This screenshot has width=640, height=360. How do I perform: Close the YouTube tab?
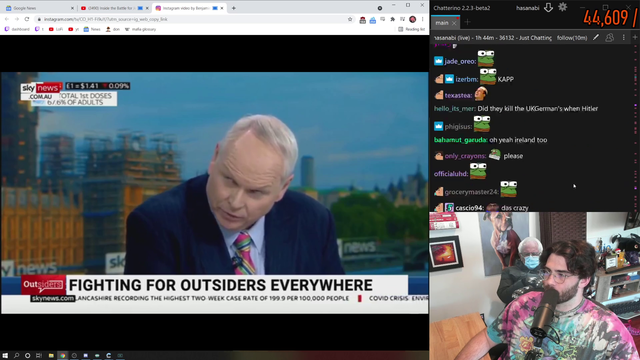[147, 8]
